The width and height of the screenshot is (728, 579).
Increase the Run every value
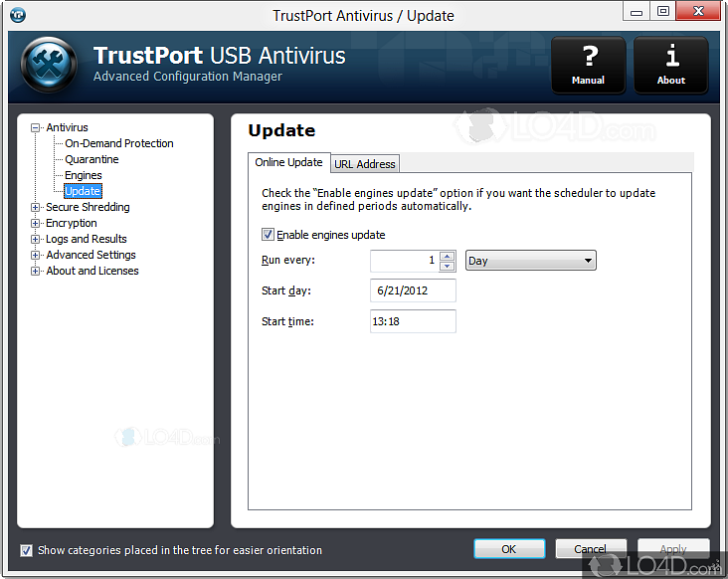[447, 256]
